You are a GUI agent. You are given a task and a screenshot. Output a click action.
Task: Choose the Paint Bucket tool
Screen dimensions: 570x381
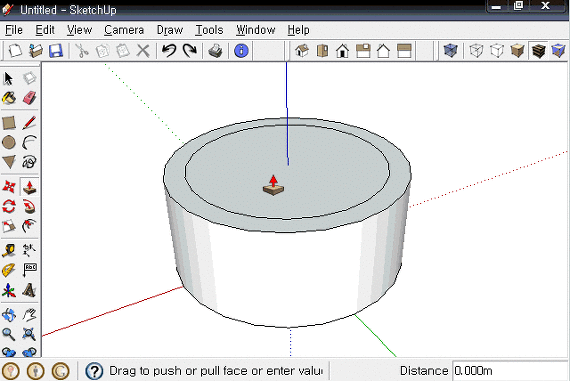(8, 98)
